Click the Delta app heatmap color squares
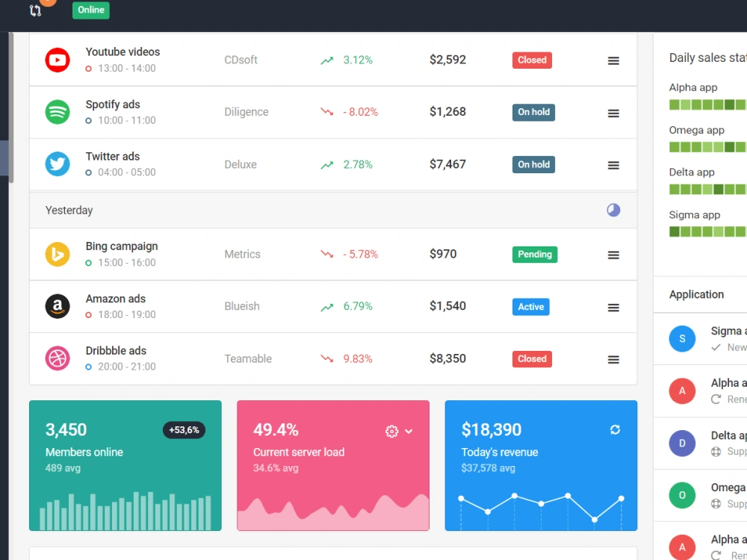Image resolution: width=747 pixels, height=560 pixels. click(708, 190)
